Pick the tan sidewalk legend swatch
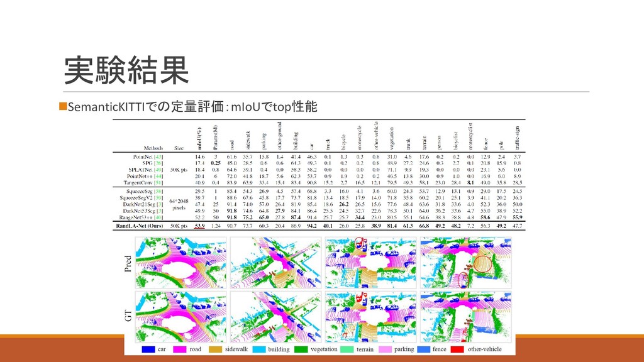644x362 pixels. (x=215, y=349)
